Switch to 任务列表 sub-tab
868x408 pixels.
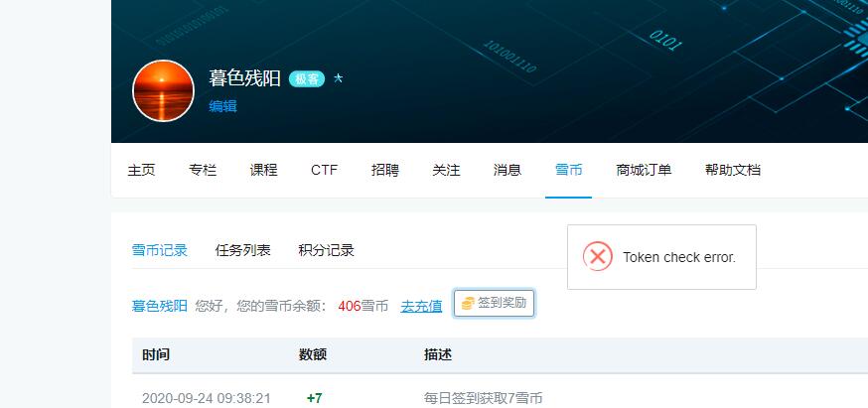click(243, 250)
